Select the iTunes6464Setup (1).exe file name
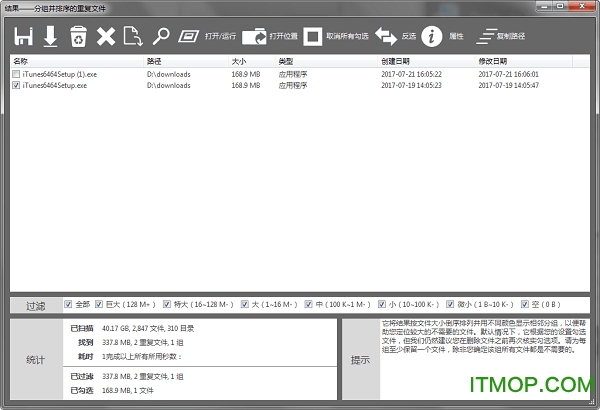Viewport: 600px width, 410px height. (60, 74)
